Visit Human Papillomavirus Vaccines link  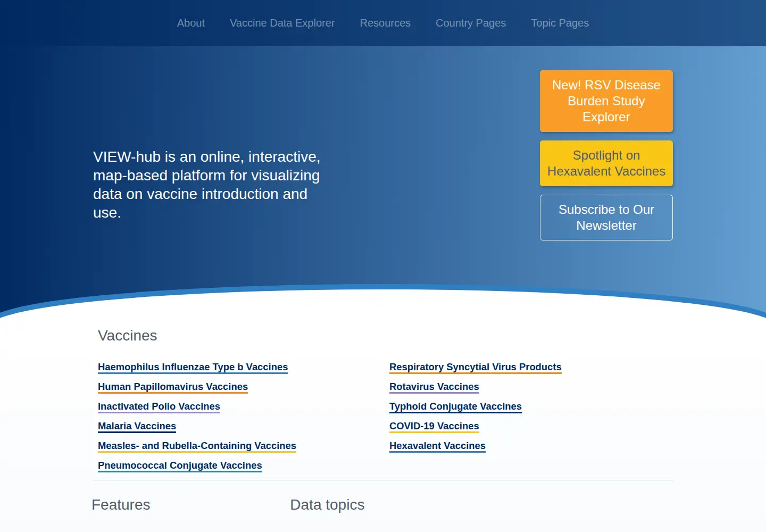[173, 387]
